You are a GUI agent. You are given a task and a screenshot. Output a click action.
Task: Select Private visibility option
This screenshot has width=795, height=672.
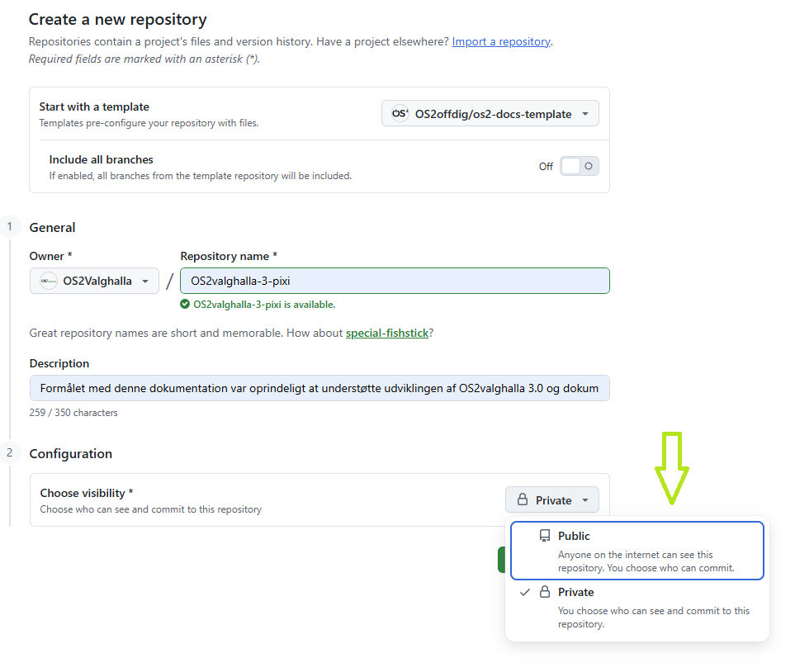pos(637,608)
